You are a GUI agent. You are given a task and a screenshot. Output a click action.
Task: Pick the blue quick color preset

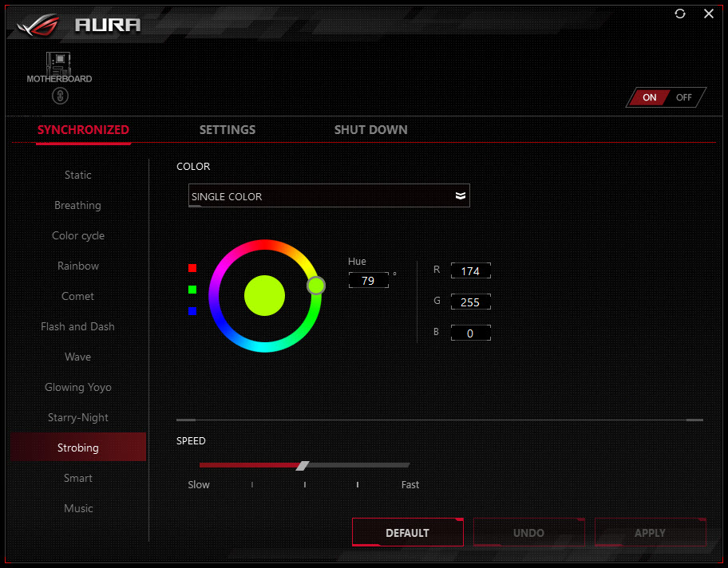[192, 312]
